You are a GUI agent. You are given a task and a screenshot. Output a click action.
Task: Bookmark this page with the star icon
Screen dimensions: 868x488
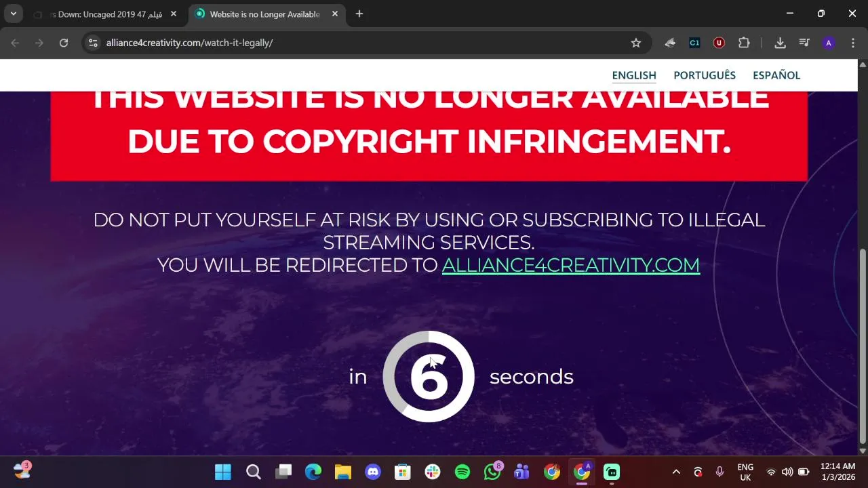tap(636, 43)
